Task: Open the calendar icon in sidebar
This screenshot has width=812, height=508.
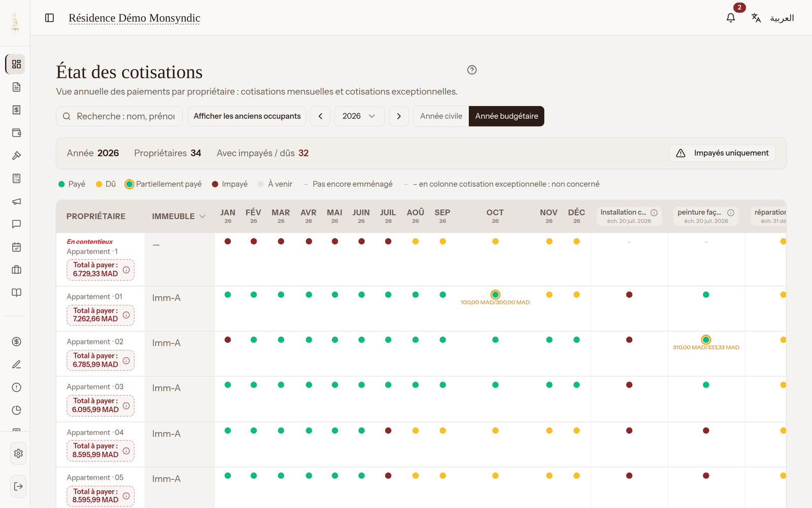Action: click(16, 247)
